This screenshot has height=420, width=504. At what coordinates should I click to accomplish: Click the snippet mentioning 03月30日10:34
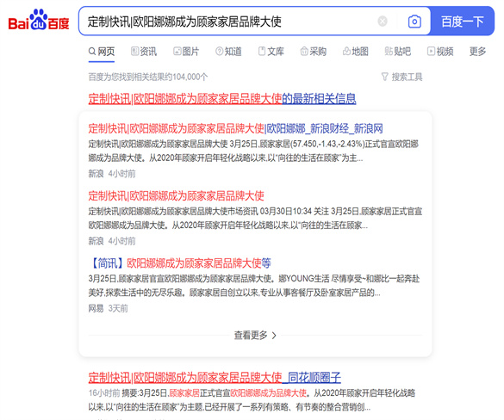pos(255,219)
